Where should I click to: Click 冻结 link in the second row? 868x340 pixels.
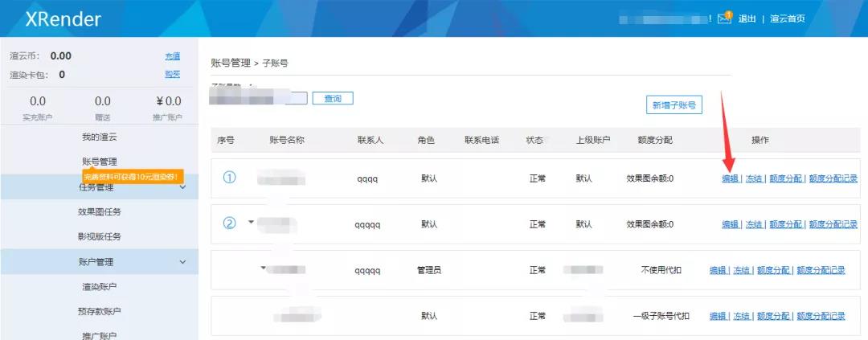click(x=753, y=224)
